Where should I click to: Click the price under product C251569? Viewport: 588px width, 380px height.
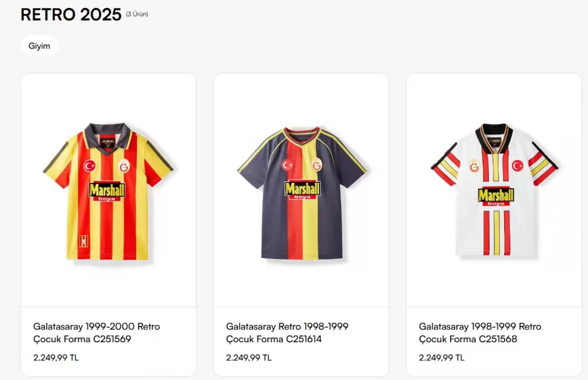(56, 357)
